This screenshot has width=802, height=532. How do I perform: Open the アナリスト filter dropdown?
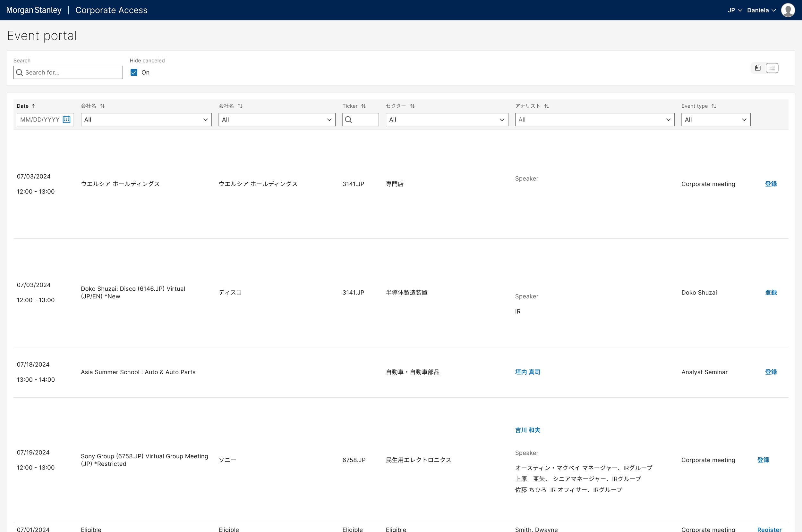point(594,120)
